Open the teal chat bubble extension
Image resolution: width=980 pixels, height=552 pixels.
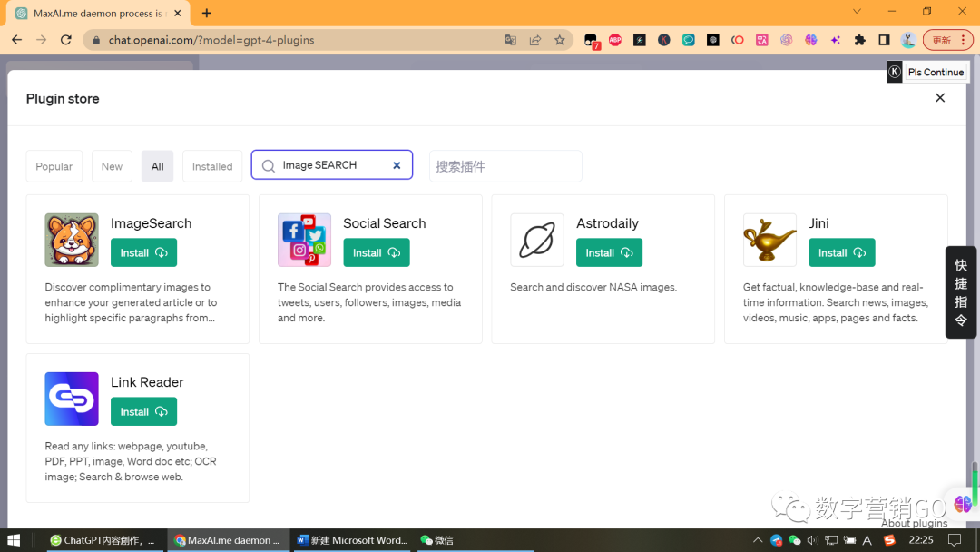point(688,40)
